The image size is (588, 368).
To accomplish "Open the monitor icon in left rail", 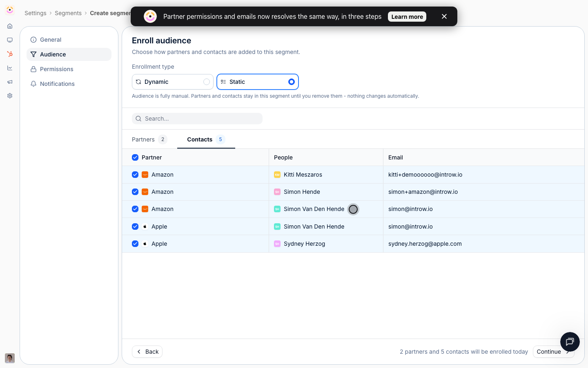I will pos(10,40).
